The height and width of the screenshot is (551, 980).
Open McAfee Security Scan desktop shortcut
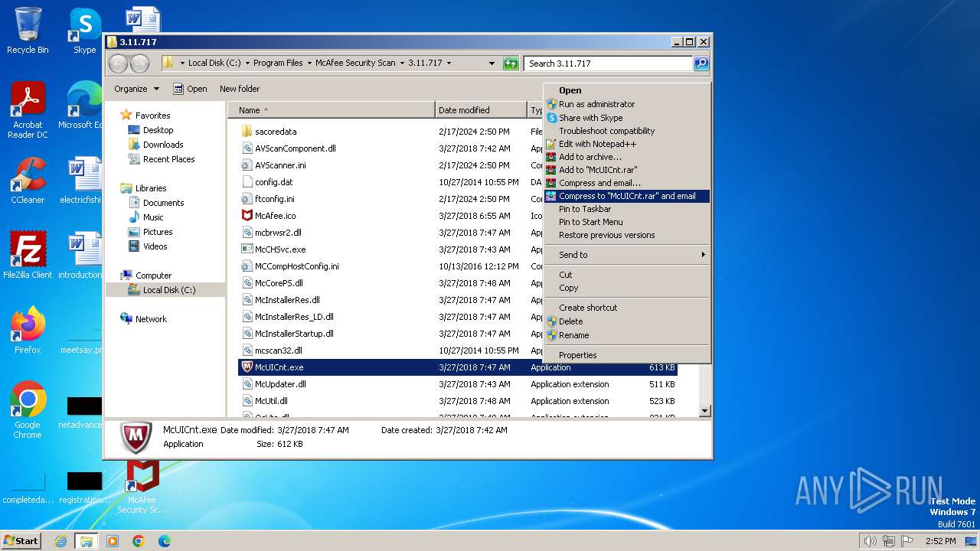click(142, 487)
